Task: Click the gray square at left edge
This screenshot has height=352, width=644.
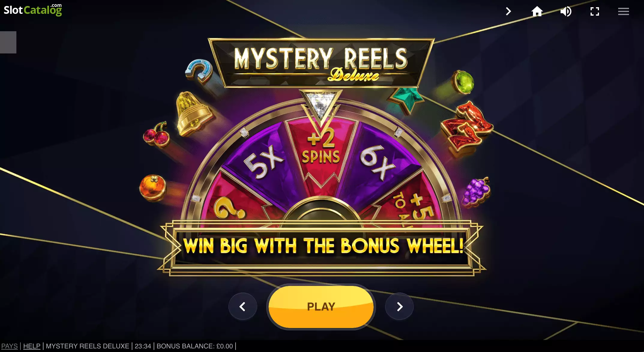Action: click(8, 42)
